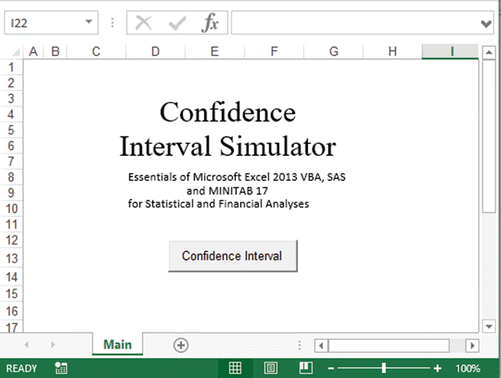Select column F header
The width and height of the screenshot is (501, 378).
point(274,52)
